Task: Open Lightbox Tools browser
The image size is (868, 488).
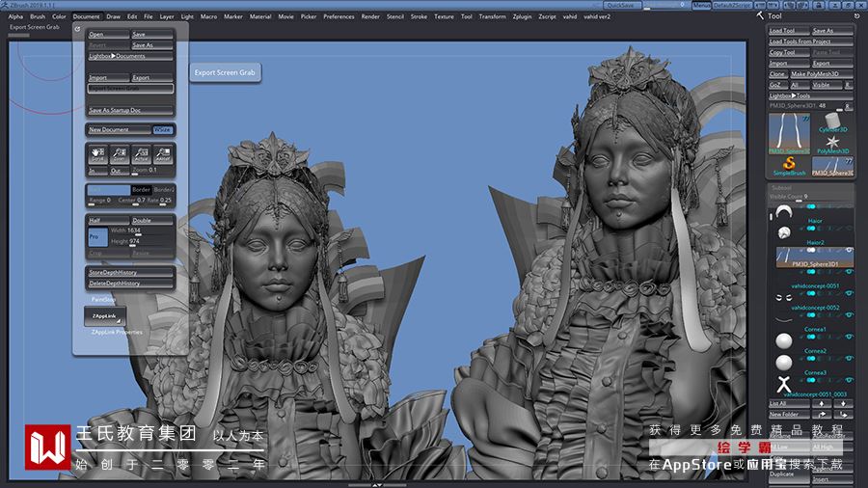Action: coord(810,95)
